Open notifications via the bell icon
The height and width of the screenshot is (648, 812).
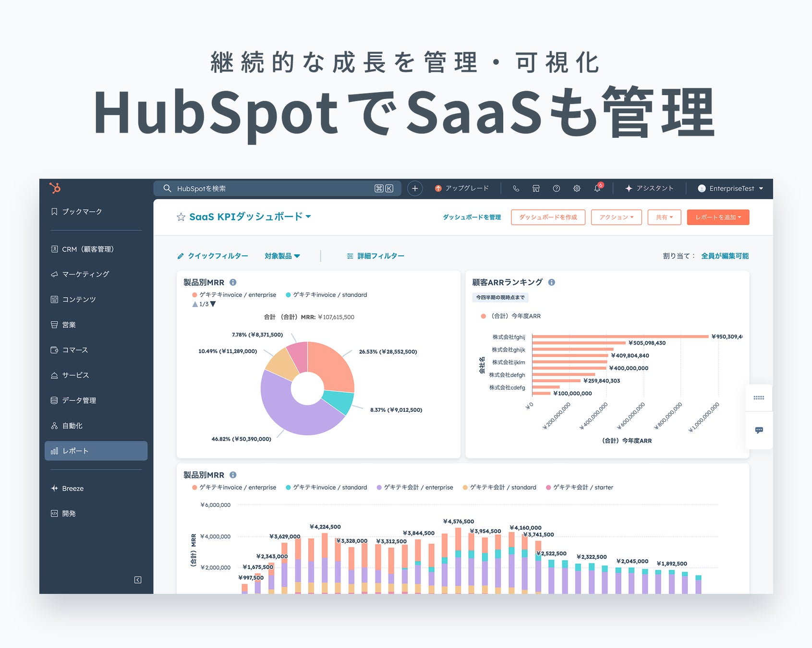(x=597, y=188)
